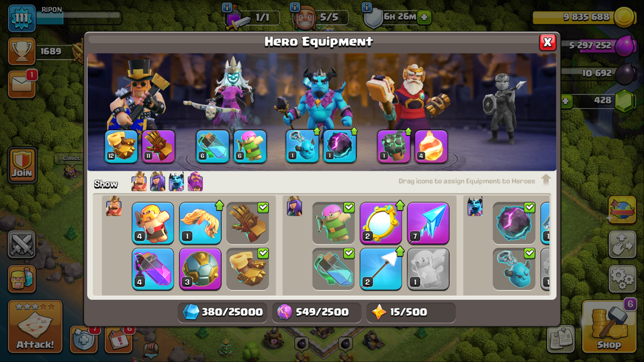Screen dimensions: 644x362
Task: Open the Fireball equipment slot on Warden
Action: [x=431, y=147]
